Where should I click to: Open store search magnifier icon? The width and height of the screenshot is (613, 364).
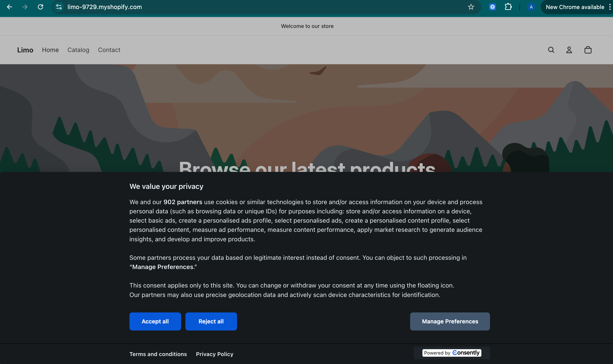[551, 50]
